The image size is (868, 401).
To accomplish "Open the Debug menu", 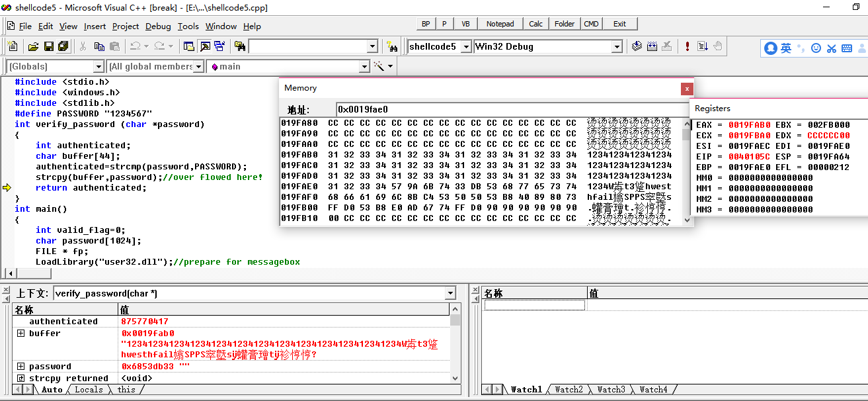I will coord(158,26).
